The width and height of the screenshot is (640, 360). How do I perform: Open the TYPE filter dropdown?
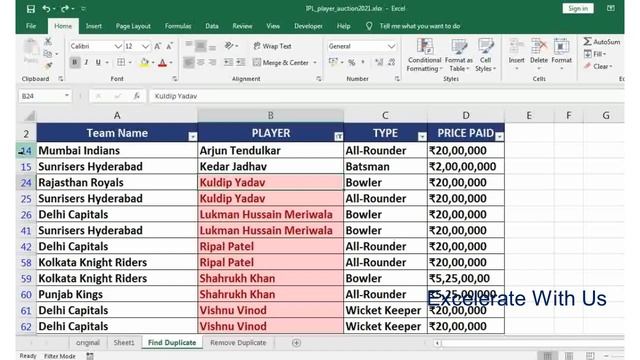click(422, 136)
